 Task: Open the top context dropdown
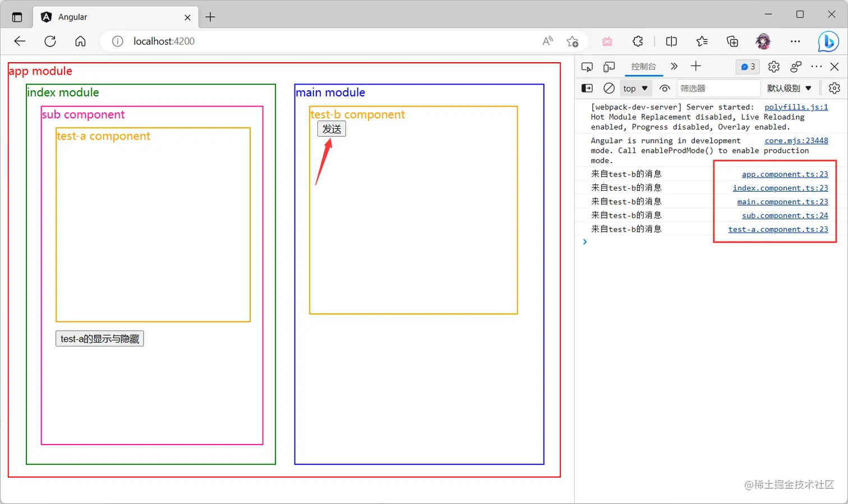635,88
